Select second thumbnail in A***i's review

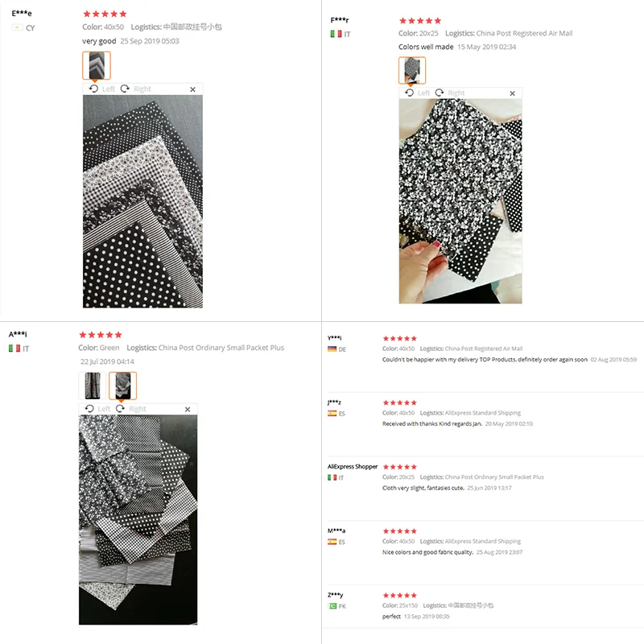[x=122, y=386]
